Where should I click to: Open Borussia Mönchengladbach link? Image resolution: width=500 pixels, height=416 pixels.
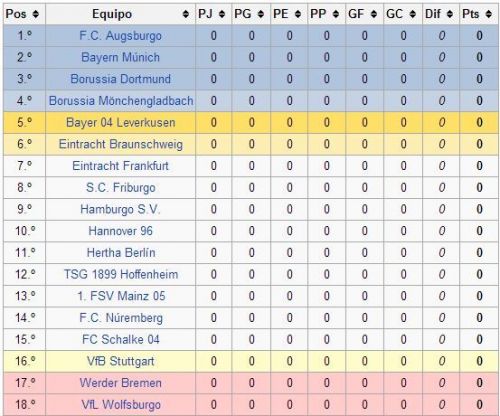point(121,101)
